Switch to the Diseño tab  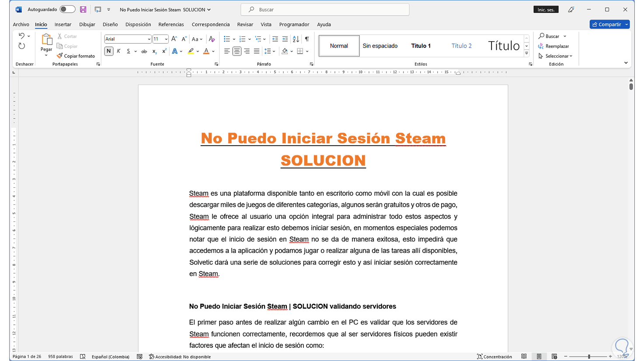coord(110,25)
